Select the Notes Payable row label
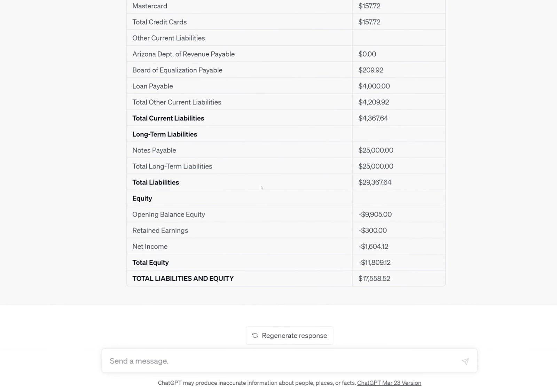This screenshot has height=392, width=557. click(154, 150)
